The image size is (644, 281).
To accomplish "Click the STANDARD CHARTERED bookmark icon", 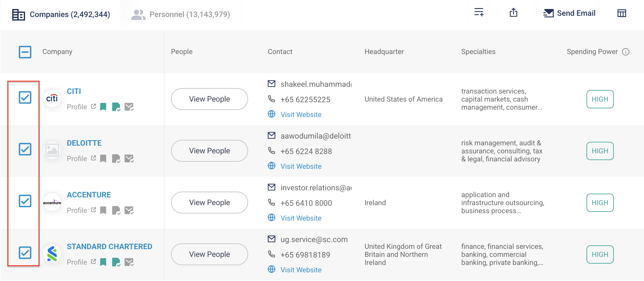I will click(103, 262).
